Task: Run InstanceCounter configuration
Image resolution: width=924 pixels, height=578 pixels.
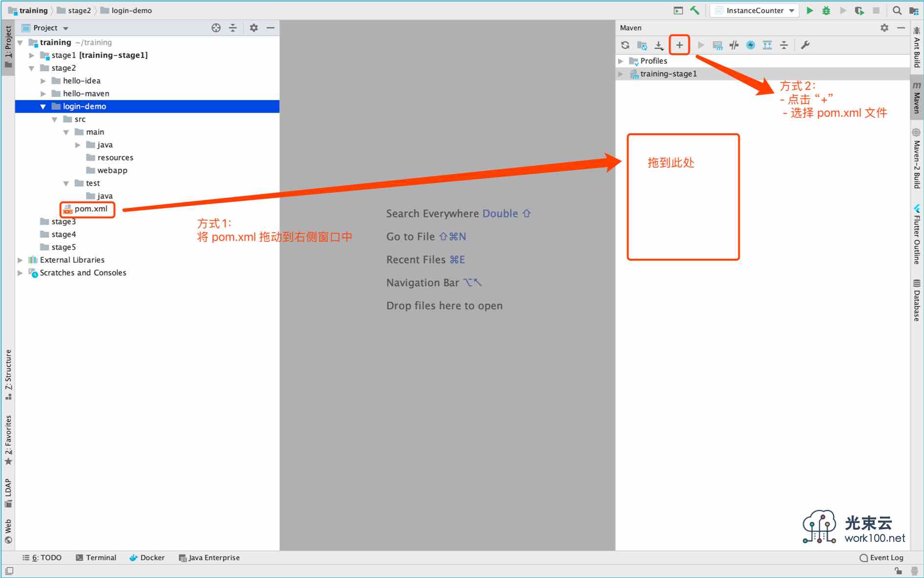Action: point(810,10)
